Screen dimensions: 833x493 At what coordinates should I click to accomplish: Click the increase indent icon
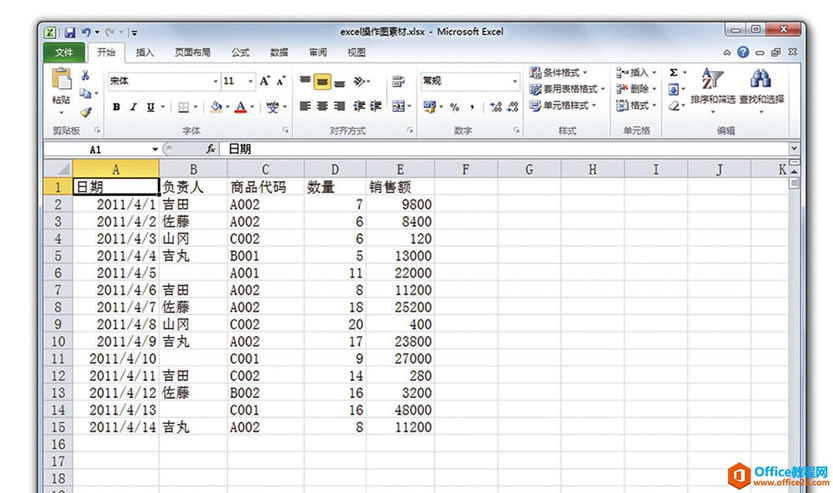(x=376, y=106)
